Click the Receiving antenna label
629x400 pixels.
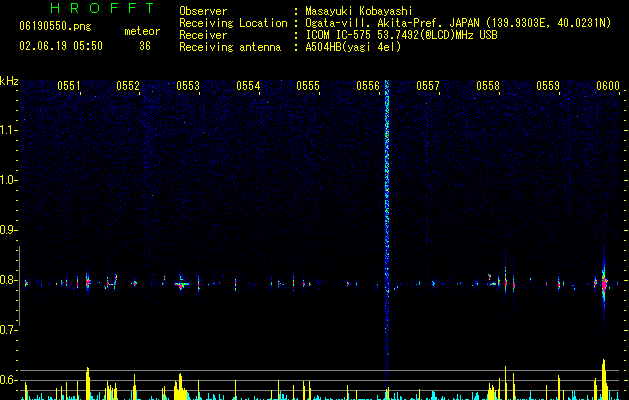230,47
